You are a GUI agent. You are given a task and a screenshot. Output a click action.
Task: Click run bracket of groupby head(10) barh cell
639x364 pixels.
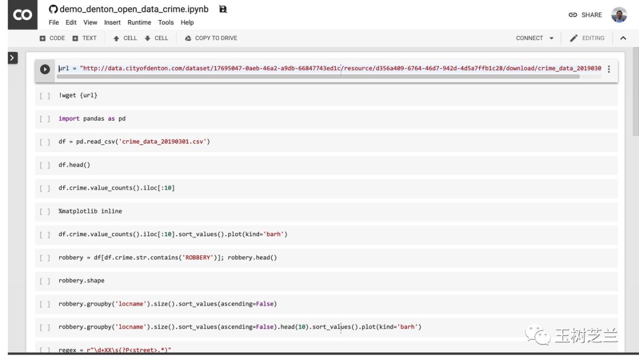point(45,328)
